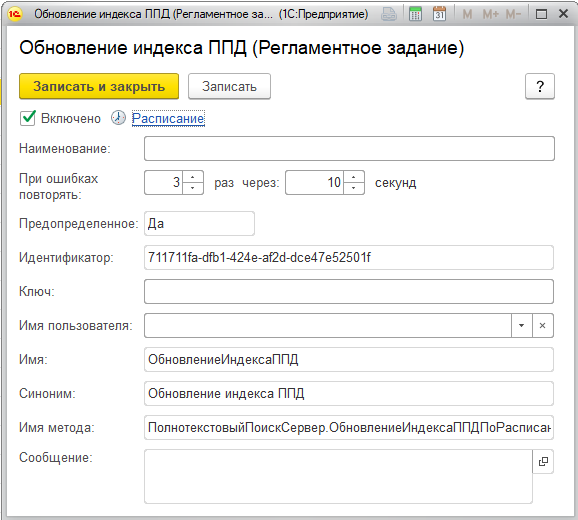Click into the Наименование input field

(x=349, y=149)
